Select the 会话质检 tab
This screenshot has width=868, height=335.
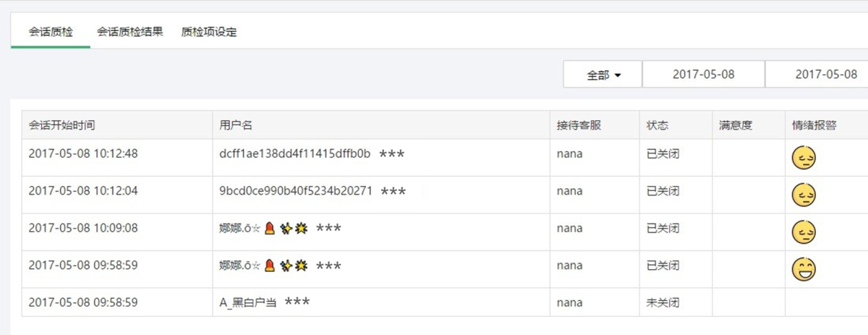(x=51, y=32)
